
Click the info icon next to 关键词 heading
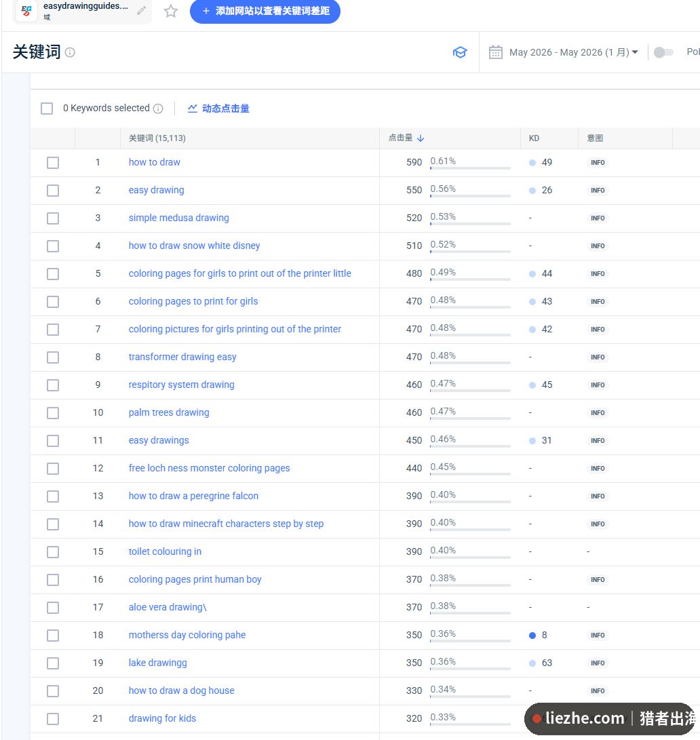pos(70,52)
